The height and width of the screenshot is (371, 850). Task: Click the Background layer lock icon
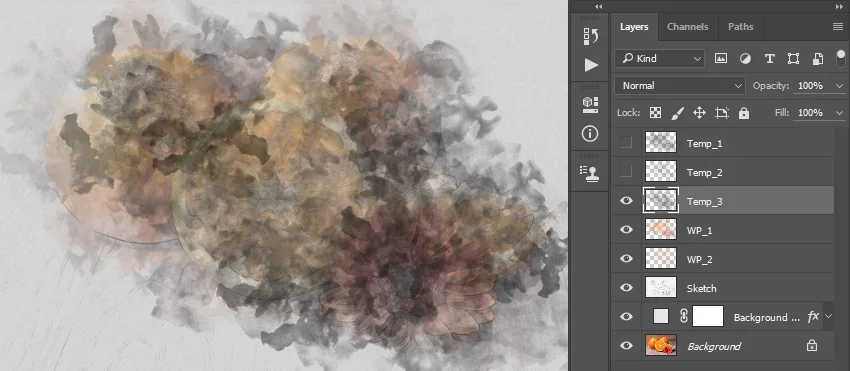click(x=812, y=346)
